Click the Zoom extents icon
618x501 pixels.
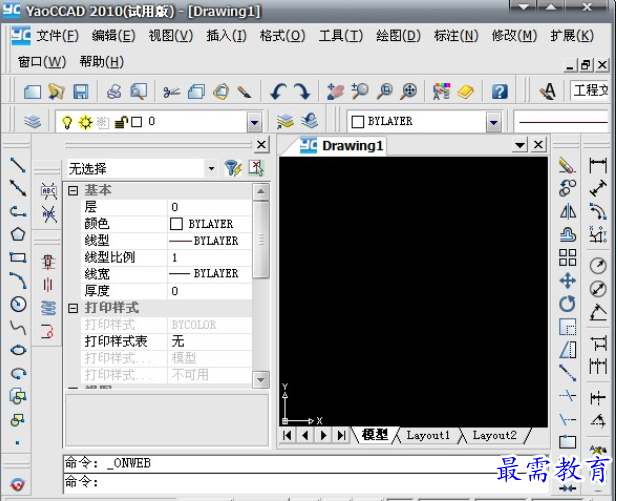[x=409, y=91]
